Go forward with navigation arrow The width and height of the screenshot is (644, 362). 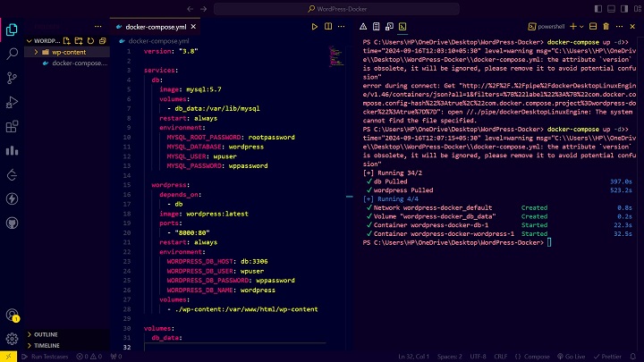(x=203, y=9)
